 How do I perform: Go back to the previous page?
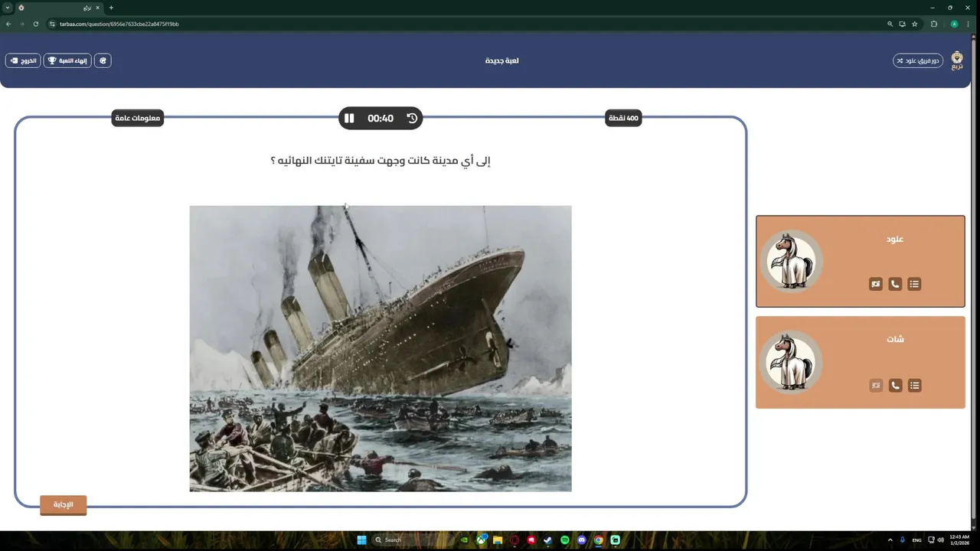(x=8, y=24)
